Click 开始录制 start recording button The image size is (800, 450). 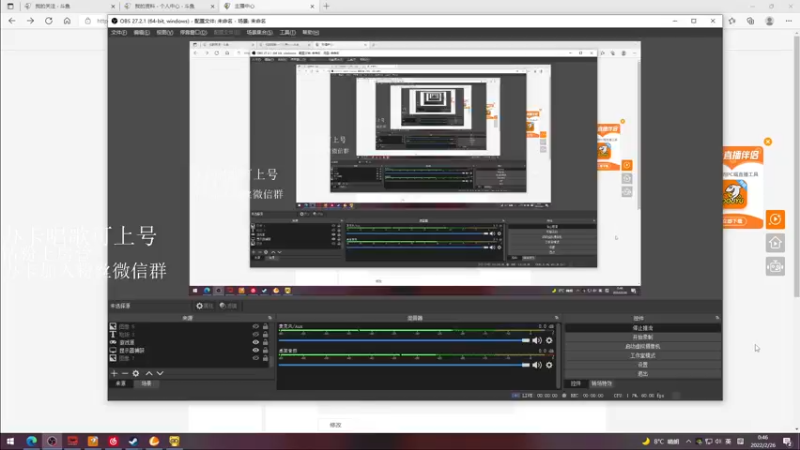[x=642, y=337]
